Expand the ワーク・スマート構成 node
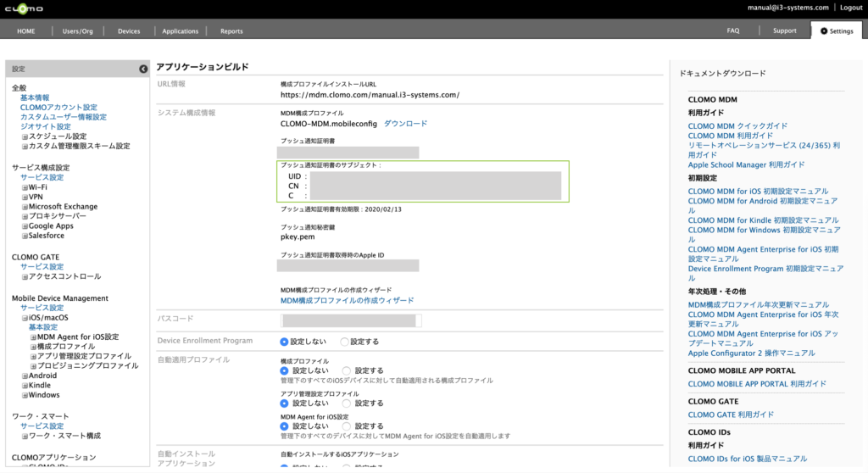Image resolution: width=868 pixels, height=473 pixels. pos(25,437)
